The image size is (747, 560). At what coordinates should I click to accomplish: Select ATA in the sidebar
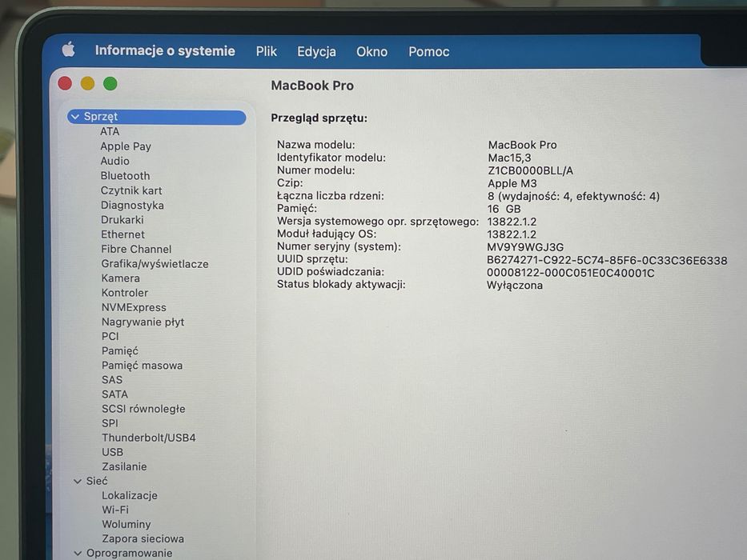point(110,131)
